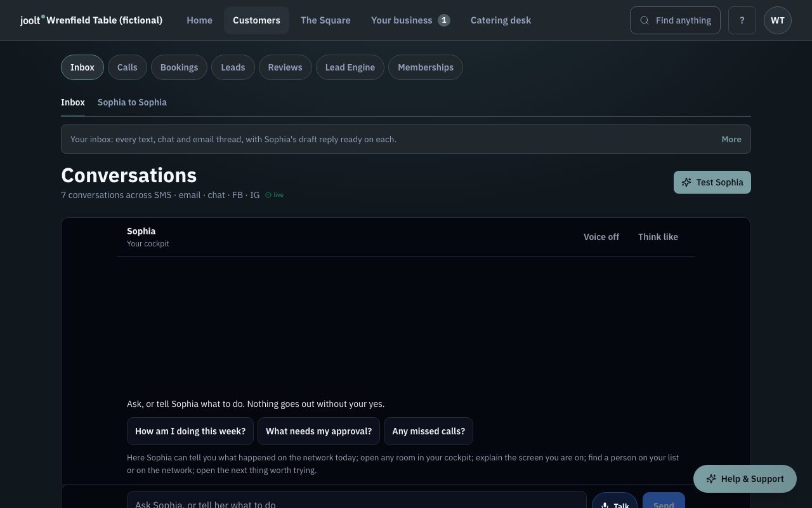Open the question mark help button
The image size is (812, 508).
[742, 20]
